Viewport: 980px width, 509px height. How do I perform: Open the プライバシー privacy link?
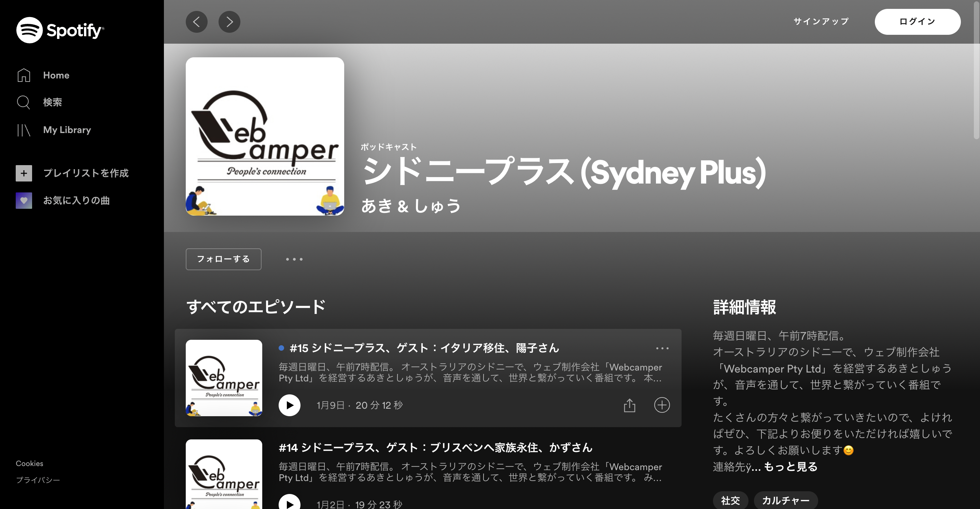pyautogui.click(x=38, y=480)
